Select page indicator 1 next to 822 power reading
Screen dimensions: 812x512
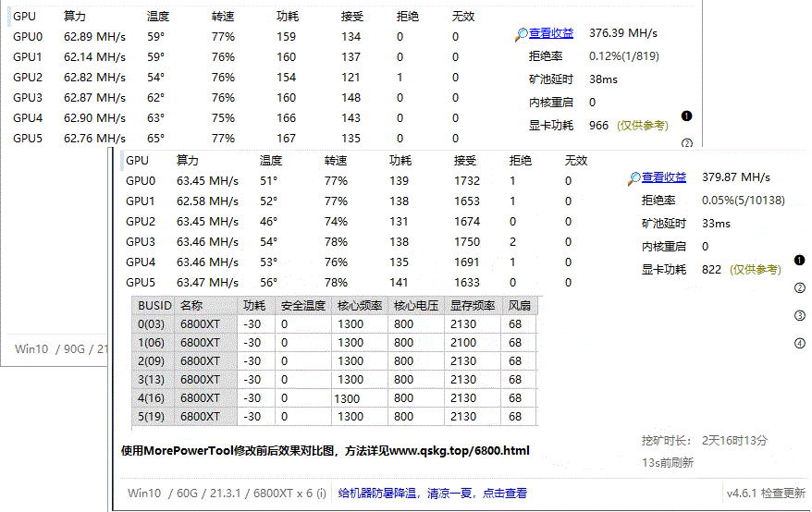(x=800, y=260)
